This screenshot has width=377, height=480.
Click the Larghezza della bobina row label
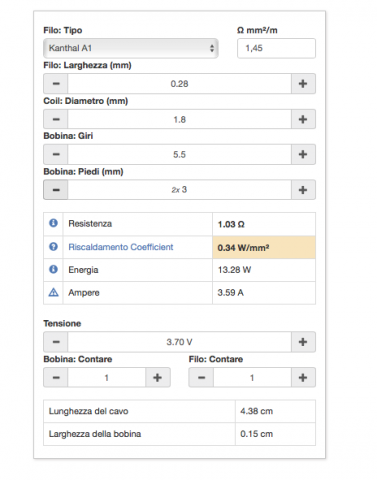pyautogui.click(x=95, y=434)
